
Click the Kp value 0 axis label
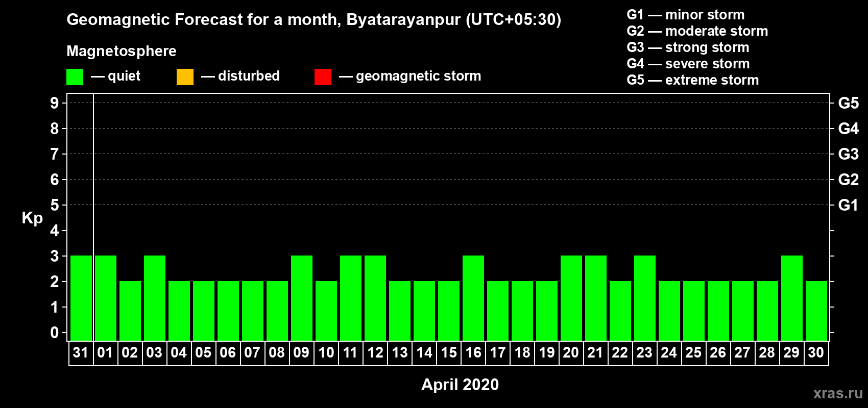point(55,333)
